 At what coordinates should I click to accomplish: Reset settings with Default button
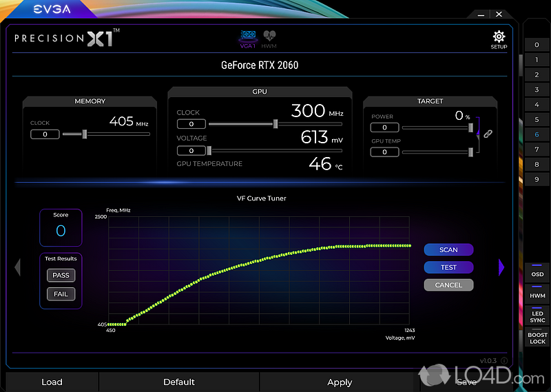coord(179,382)
